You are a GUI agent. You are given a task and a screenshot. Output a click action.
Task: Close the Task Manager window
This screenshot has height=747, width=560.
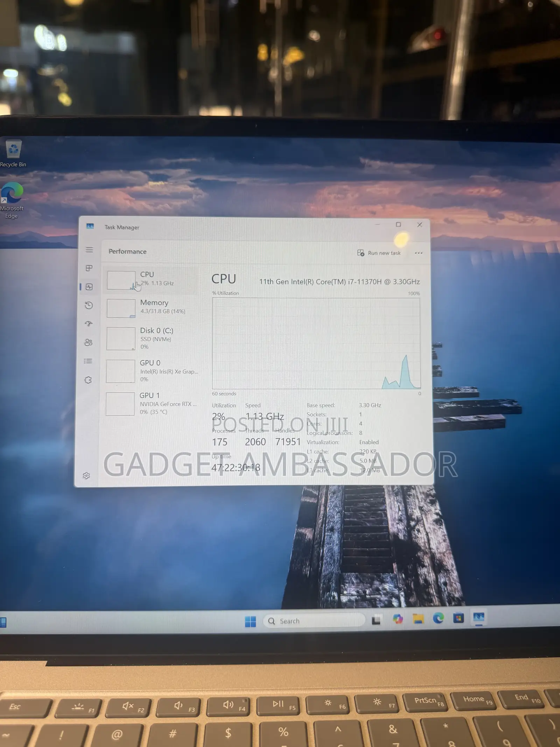click(420, 225)
